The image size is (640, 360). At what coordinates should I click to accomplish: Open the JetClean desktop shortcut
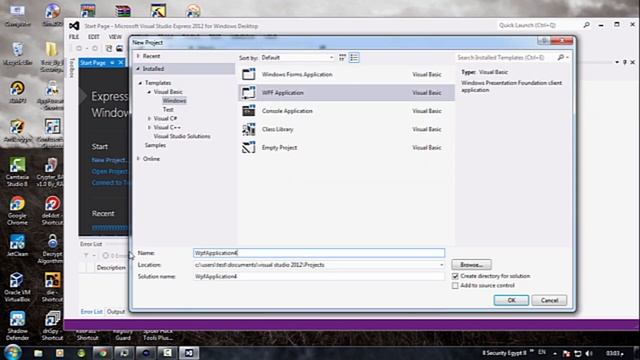(x=17, y=245)
